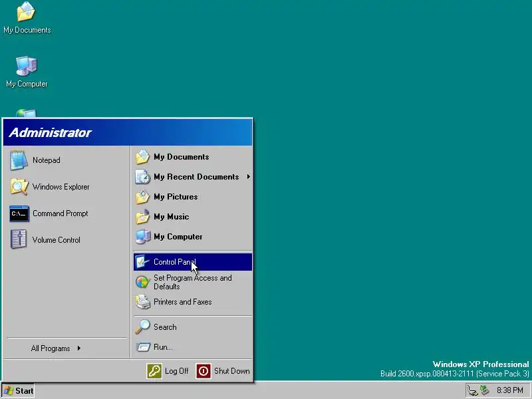Click the Volume Control mixer icon
Viewport: 532px width, 399px height.
pyautogui.click(x=19, y=239)
